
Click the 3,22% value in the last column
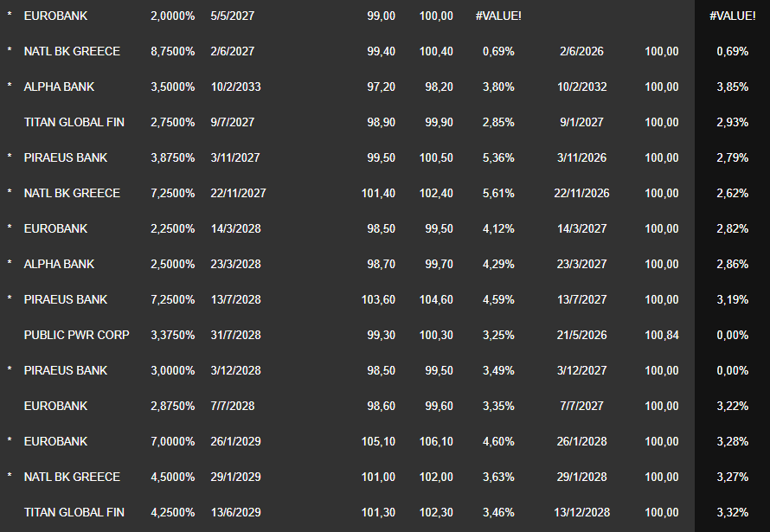(x=732, y=406)
